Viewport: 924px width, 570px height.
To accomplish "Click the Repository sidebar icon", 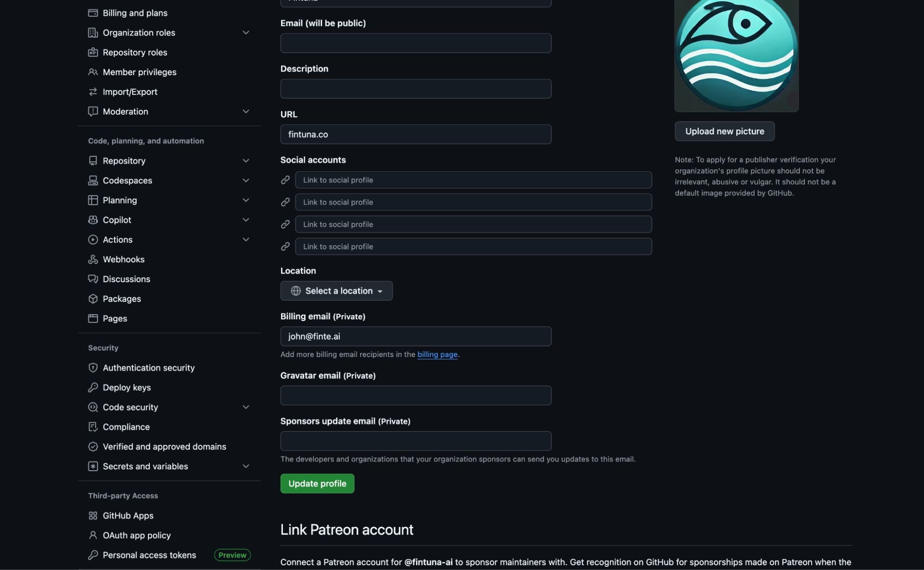I will point(93,161).
